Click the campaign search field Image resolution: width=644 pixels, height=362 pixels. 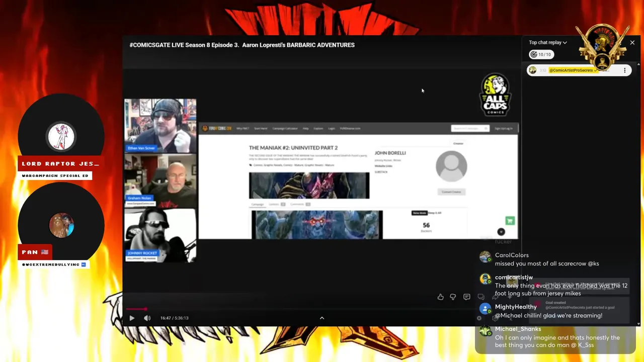[x=470, y=128]
